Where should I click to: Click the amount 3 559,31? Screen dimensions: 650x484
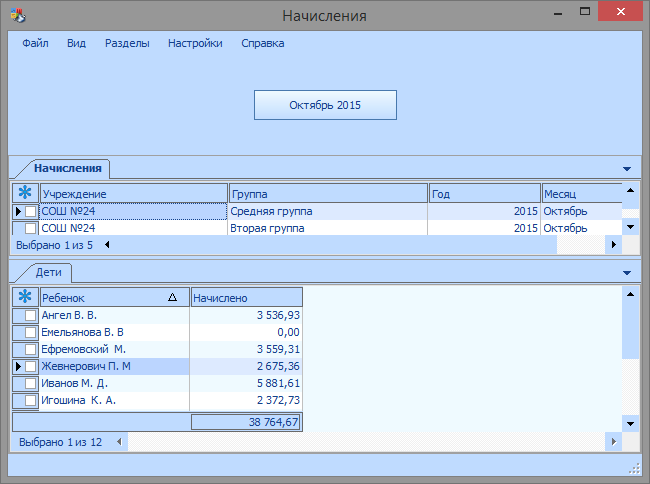[278, 349]
